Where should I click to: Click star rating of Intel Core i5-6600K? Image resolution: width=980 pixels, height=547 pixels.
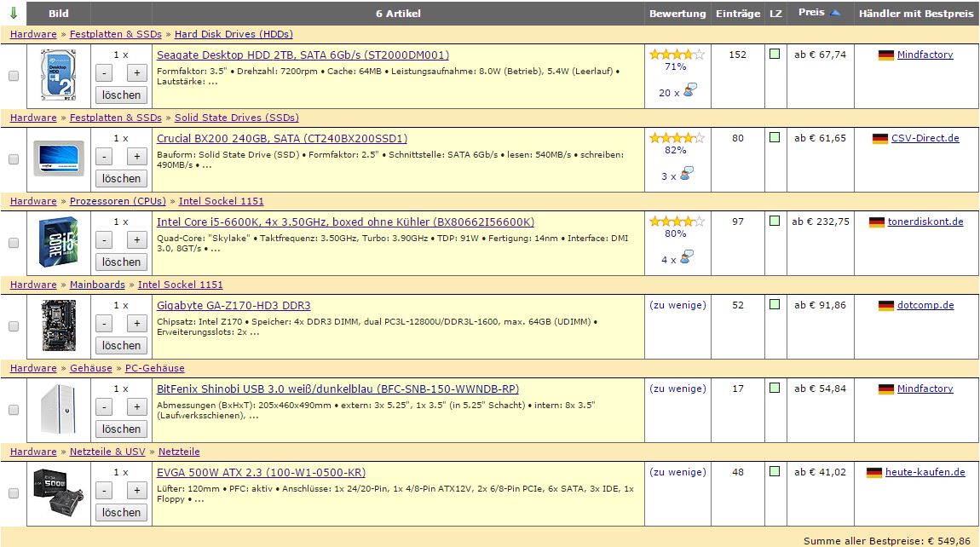click(677, 222)
